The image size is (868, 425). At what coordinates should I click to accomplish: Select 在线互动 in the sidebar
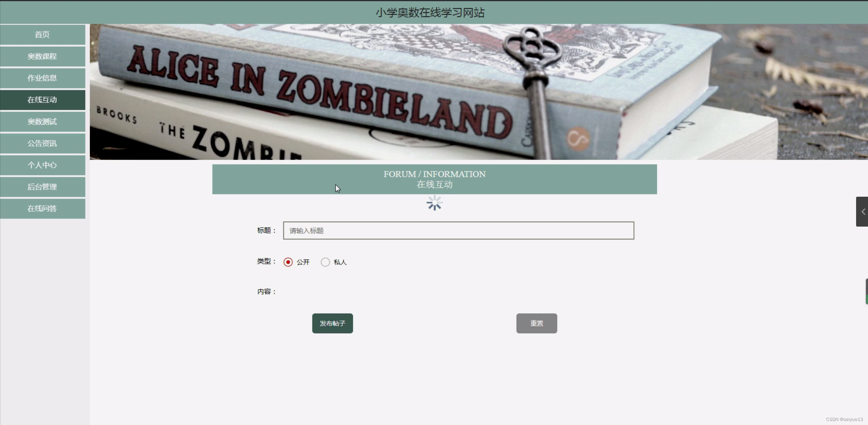tap(42, 100)
